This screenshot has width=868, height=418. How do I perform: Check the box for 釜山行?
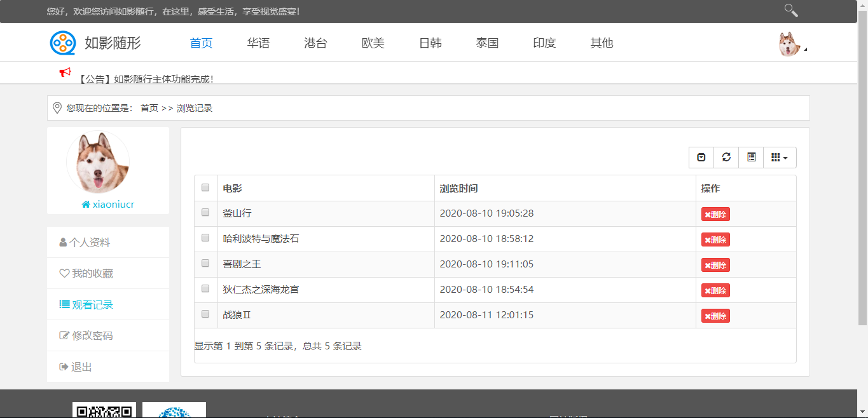coord(205,212)
